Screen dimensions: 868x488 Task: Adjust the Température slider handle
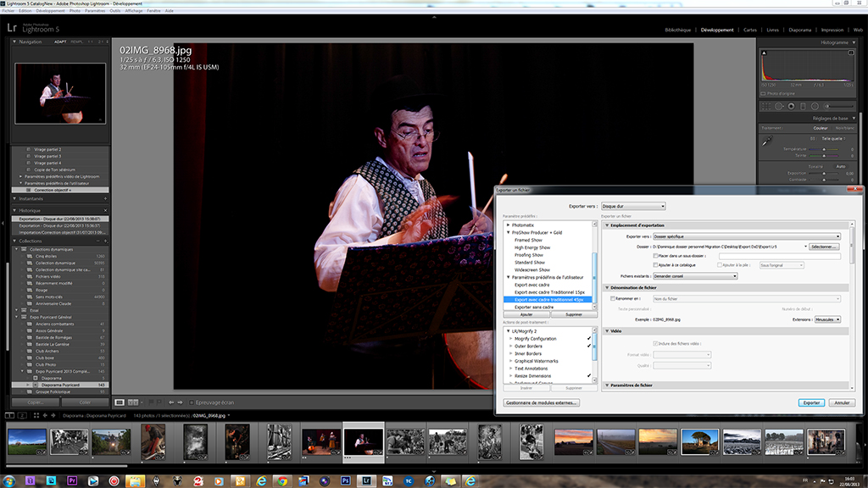coord(824,149)
